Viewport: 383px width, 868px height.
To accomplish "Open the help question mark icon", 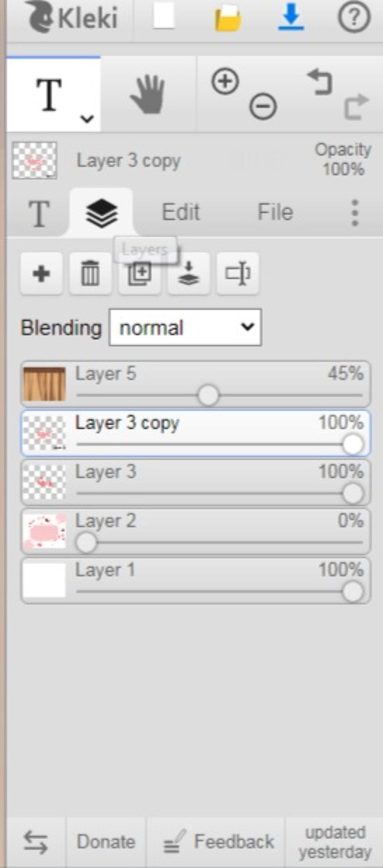I will pyautogui.click(x=354, y=17).
